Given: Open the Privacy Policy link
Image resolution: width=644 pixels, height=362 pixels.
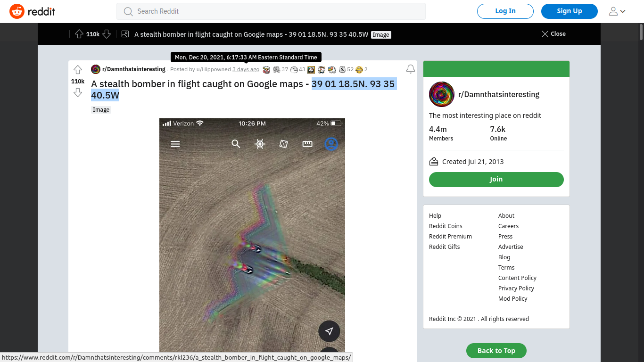Looking at the screenshot, I should pyautogui.click(x=516, y=288).
